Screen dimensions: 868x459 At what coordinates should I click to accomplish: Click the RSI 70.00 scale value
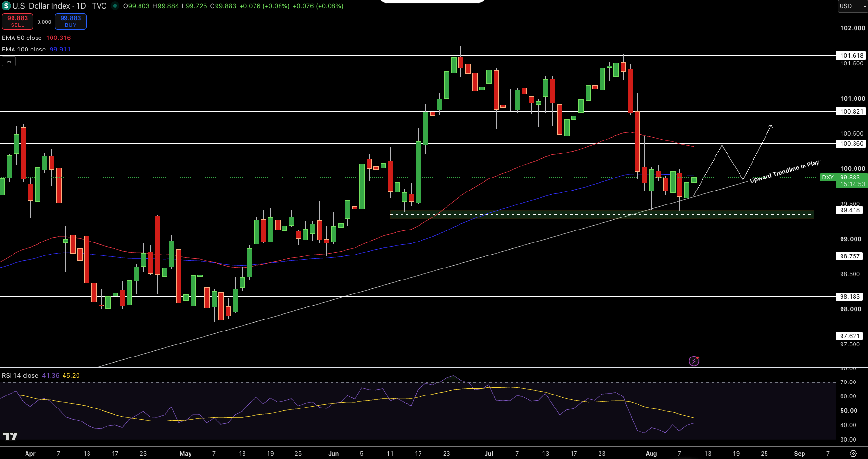[x=848, y=382]
